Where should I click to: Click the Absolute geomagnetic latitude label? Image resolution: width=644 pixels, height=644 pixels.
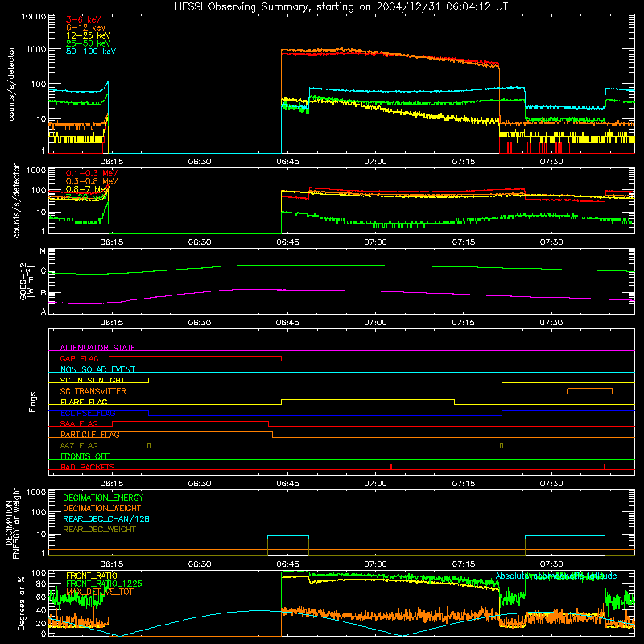556,576
